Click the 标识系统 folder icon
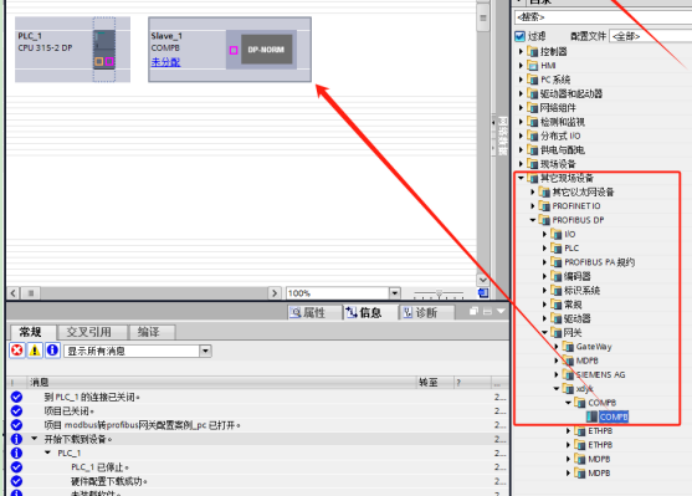 pos(557,291)
